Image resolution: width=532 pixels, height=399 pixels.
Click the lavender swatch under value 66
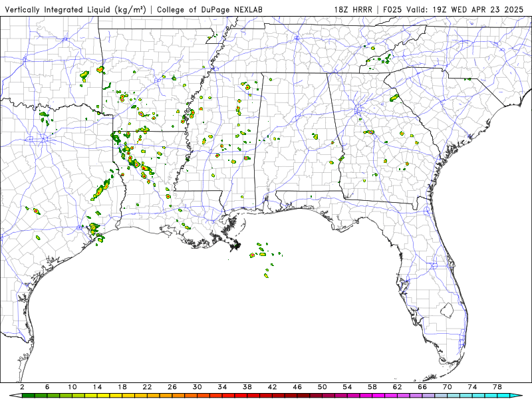pos(429,396)
